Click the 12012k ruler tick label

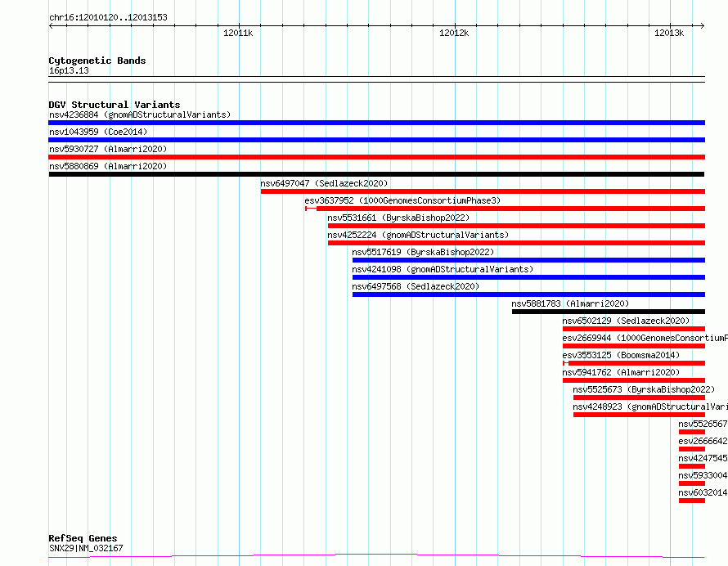[454, 33]
